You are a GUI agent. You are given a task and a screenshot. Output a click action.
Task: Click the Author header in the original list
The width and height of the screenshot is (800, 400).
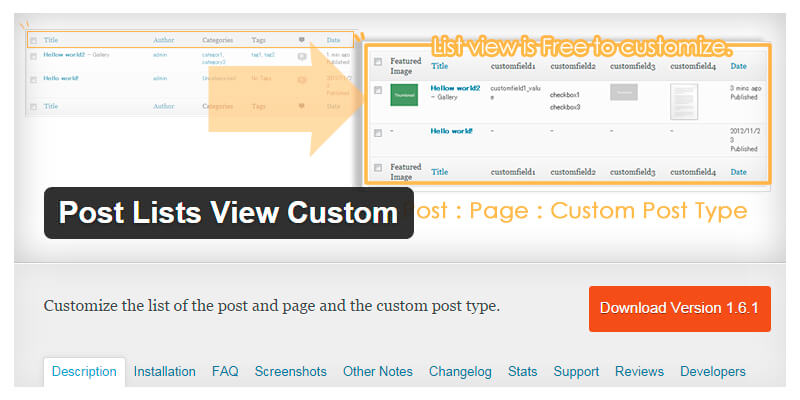[x=163, y=40]
